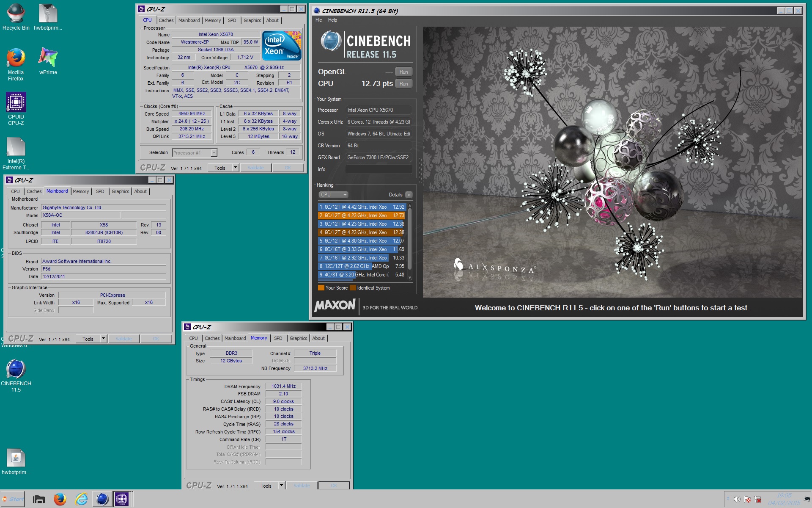Open the Processor #1 selection dropdown
Screen dimensions: 812x508
pos(195,153)
